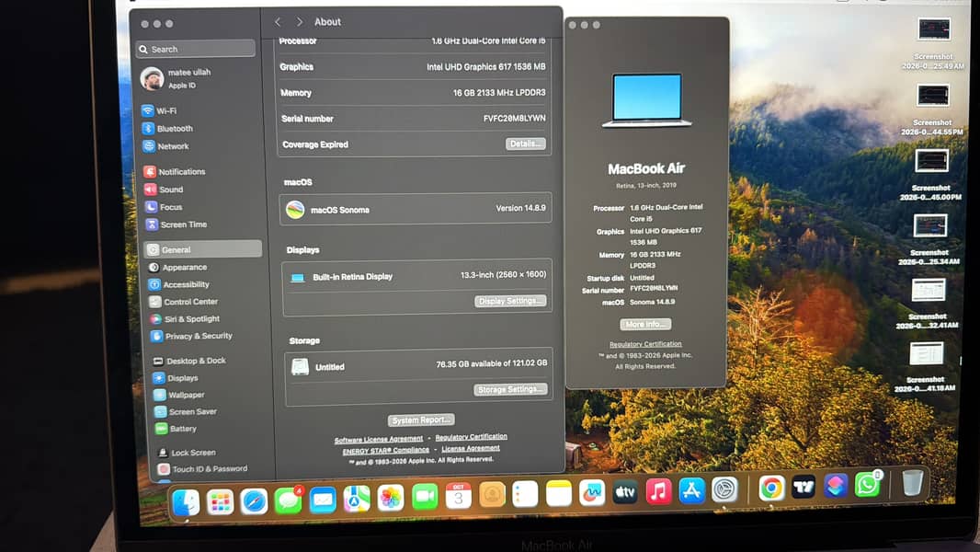Open Accessibility settings
Screen dimensions: 980x552
click(179, 284)
